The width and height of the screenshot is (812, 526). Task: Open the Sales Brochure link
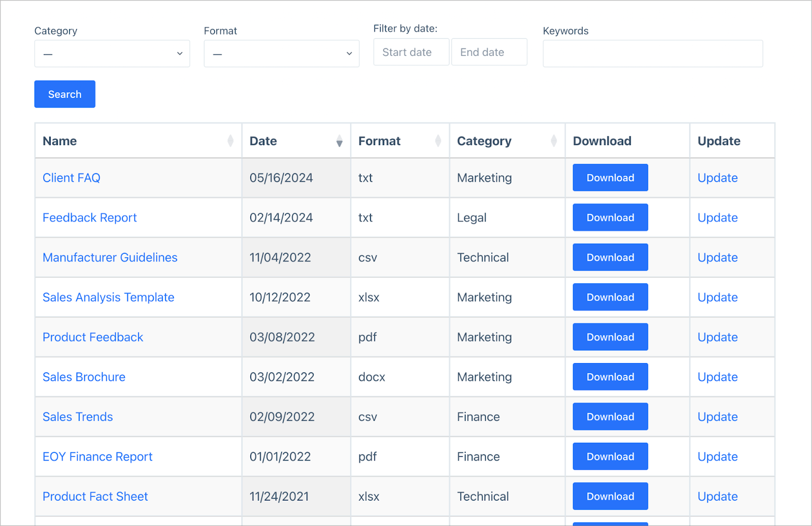[x=84, y=377]
